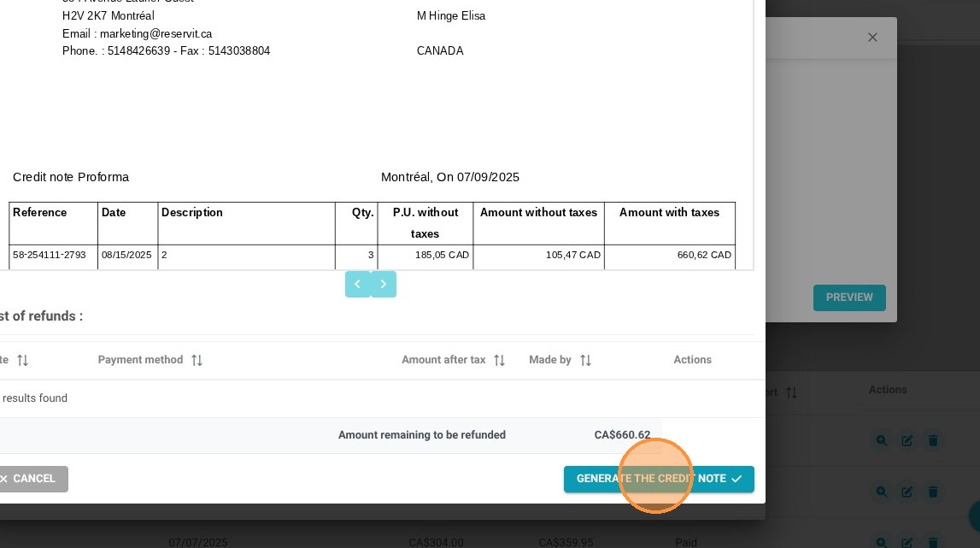Click the Preview button in background dialog

(849, 298)
